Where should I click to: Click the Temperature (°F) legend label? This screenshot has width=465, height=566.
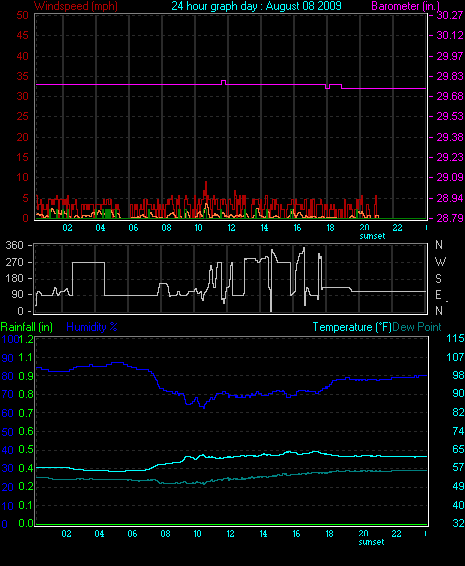point(352,327)
